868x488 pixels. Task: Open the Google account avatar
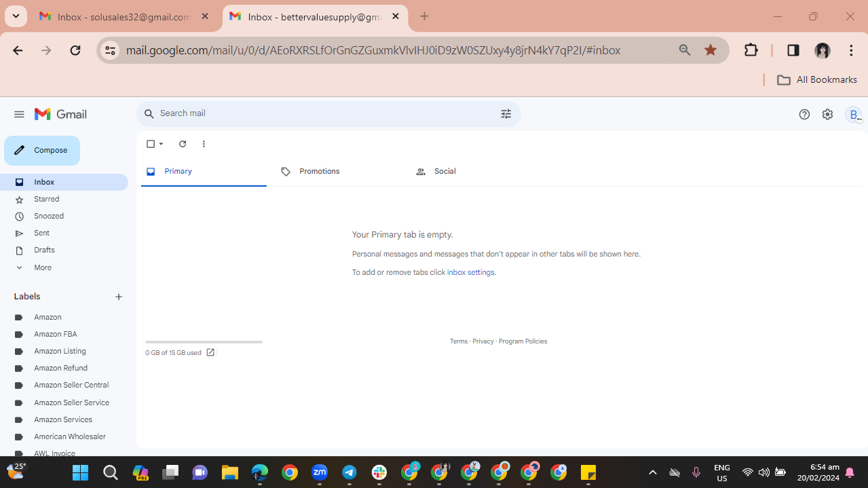point(854,114)
